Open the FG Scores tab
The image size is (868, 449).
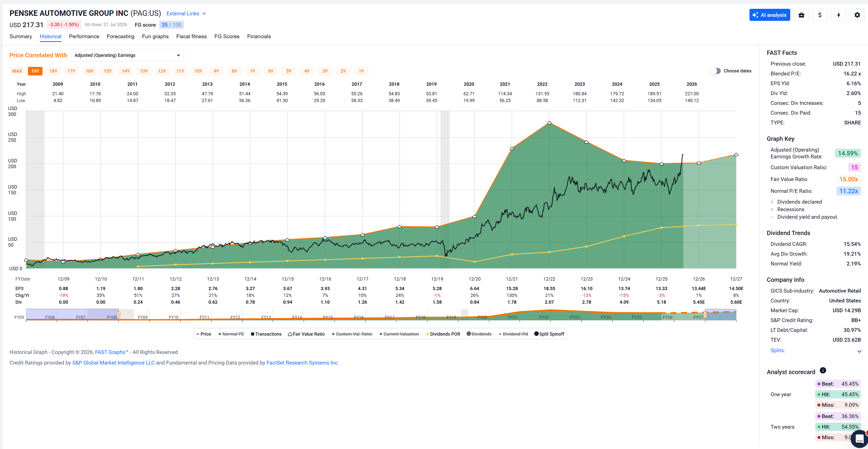pyautogui.click(x=227, y=36)
